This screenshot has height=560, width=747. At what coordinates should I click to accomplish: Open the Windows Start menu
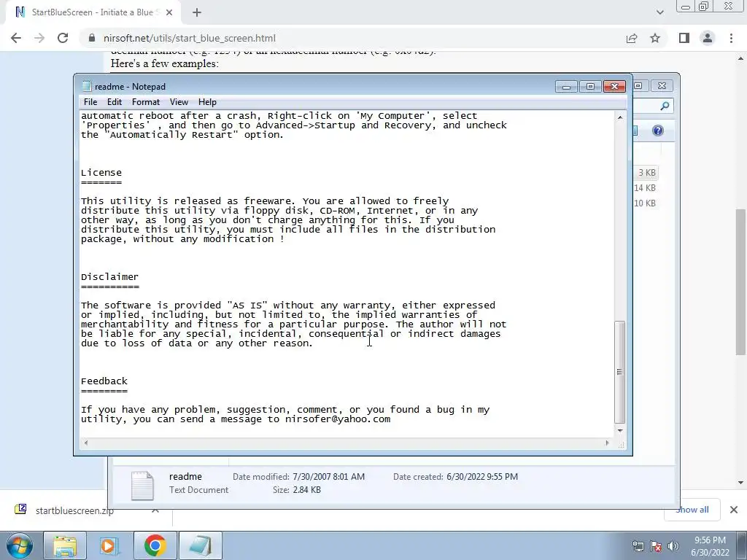(x=20, y=545)
